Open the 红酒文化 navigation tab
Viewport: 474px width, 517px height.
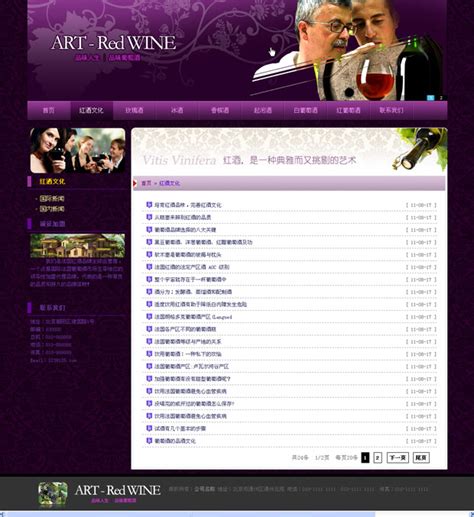(x=91, y=110)
